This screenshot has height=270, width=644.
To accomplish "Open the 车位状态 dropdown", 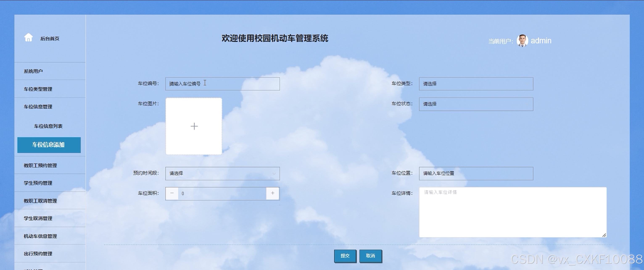I will coord(476,104).
